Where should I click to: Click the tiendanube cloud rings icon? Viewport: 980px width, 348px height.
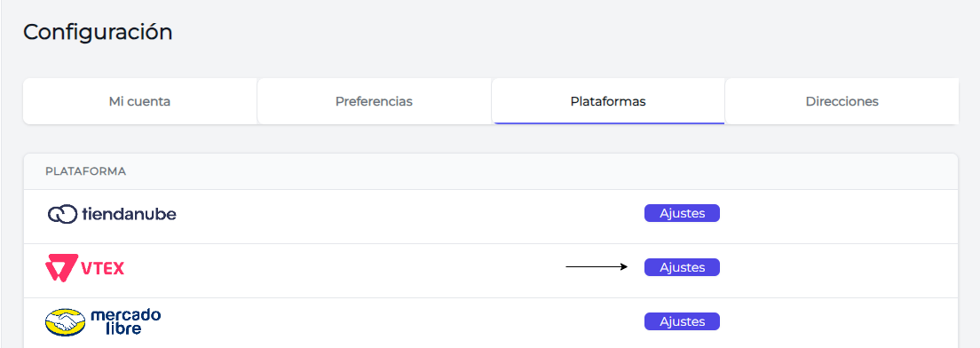pyautogui.click(x=62, y=214)
